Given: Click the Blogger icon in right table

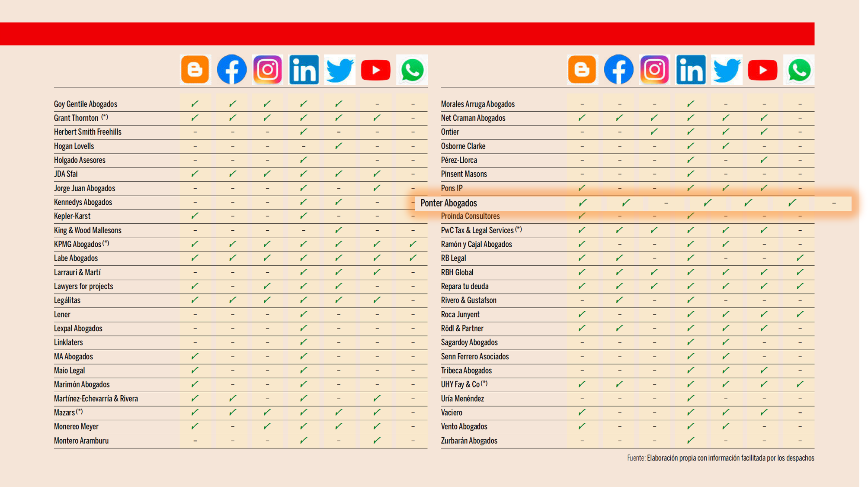Looking at the screenshot, I should (582, 70).
